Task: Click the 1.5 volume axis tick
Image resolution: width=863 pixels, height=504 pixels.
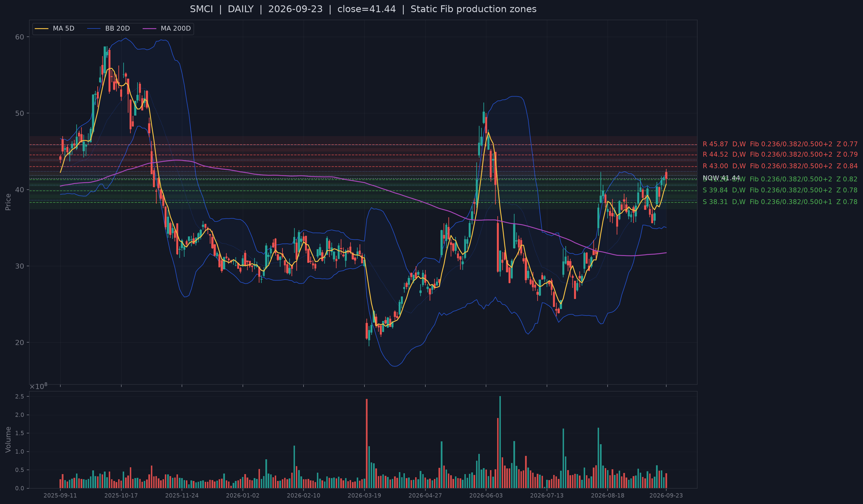Action: pos(20,433)
